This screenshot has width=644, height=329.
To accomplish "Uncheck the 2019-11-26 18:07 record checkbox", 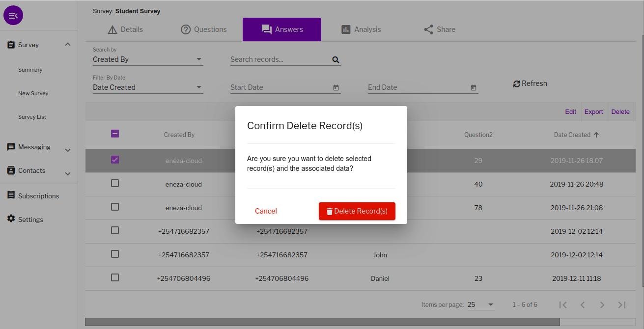I will point(115,160).
